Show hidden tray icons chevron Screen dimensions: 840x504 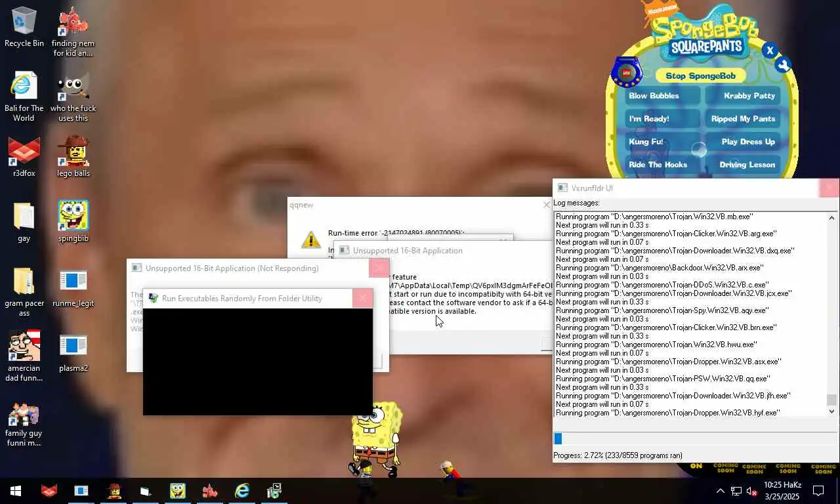coord(720,491)
